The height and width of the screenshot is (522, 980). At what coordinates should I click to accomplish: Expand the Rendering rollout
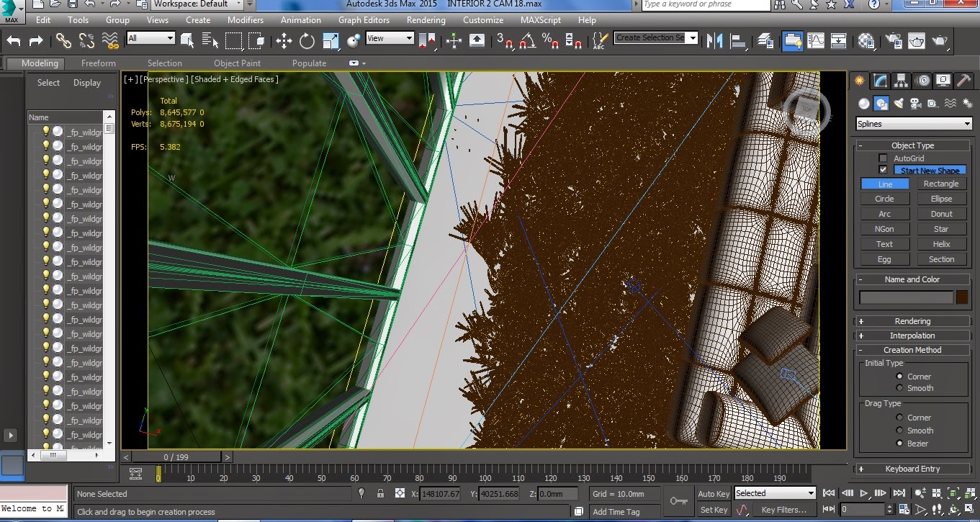click(x=912, y=320)
